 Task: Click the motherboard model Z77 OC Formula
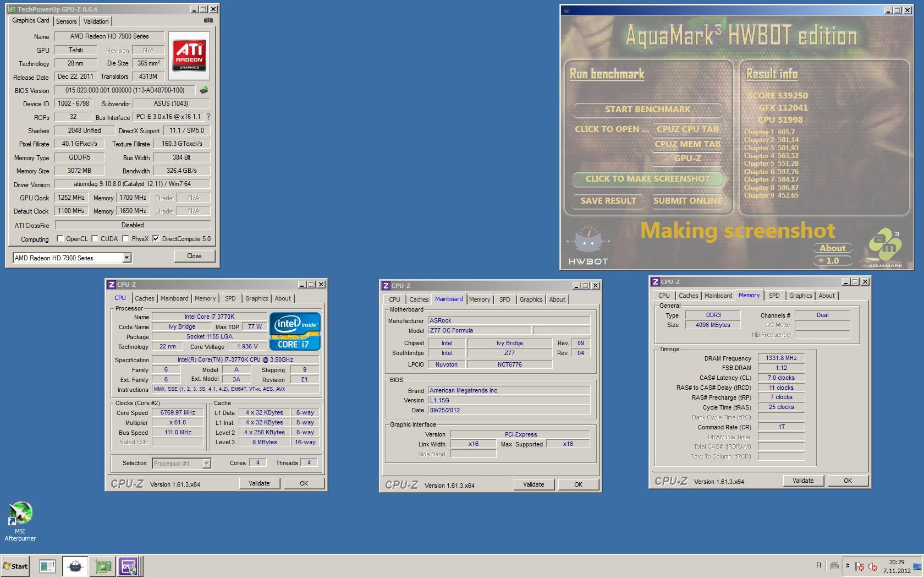(x=480, y=330)
